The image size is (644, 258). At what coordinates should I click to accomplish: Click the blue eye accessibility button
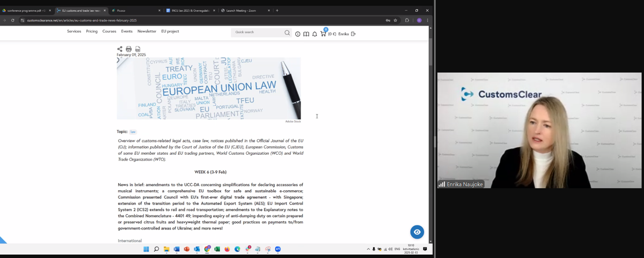[417, 232]
